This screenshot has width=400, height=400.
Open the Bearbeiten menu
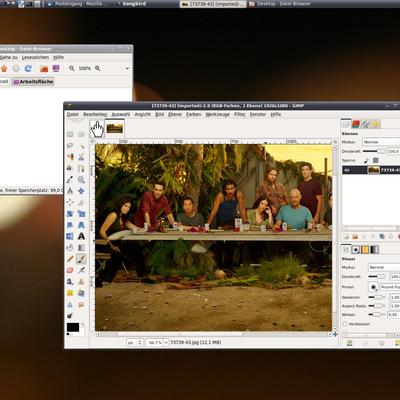tap(95, 114)
